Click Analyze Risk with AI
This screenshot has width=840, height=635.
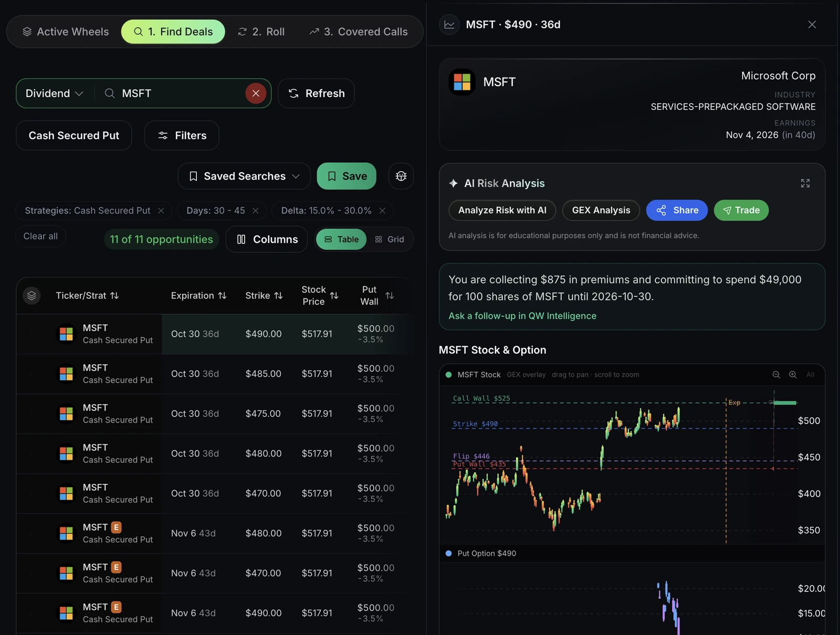click(502, 210)
